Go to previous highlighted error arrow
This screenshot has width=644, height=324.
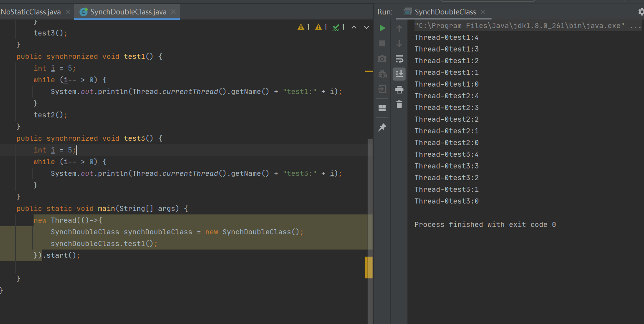354,27
